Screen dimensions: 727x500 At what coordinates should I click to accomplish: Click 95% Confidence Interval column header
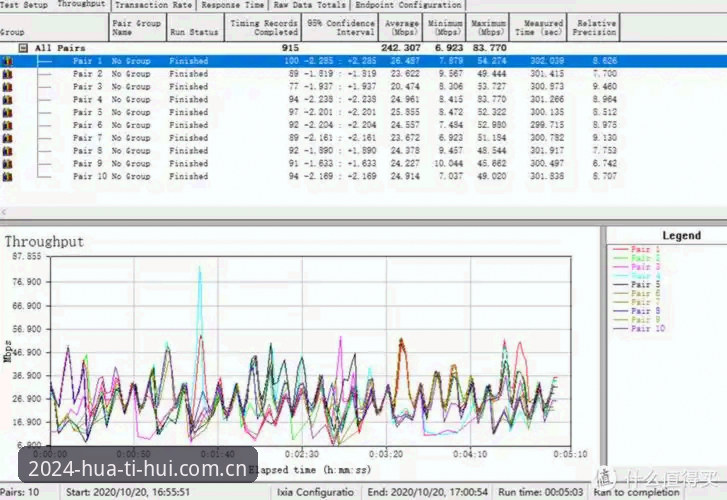(340, 27)
